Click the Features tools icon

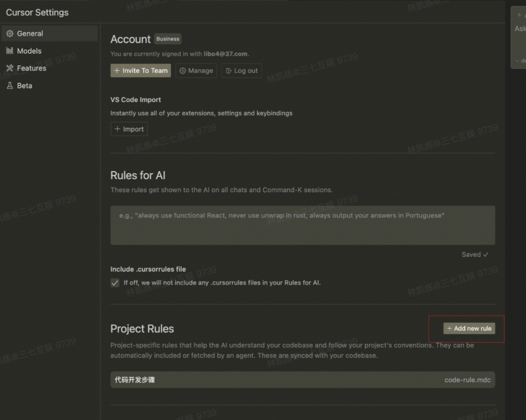(x=10, y=68)
